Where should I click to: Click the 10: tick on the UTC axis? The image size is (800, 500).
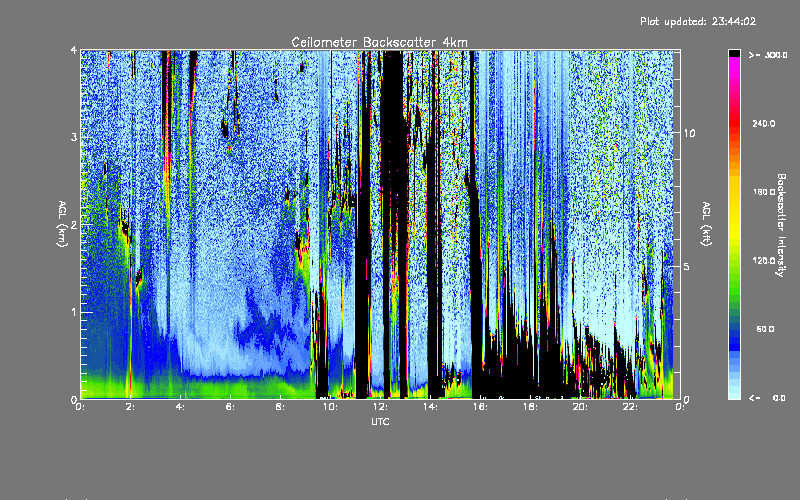click(x=330, y=407)
